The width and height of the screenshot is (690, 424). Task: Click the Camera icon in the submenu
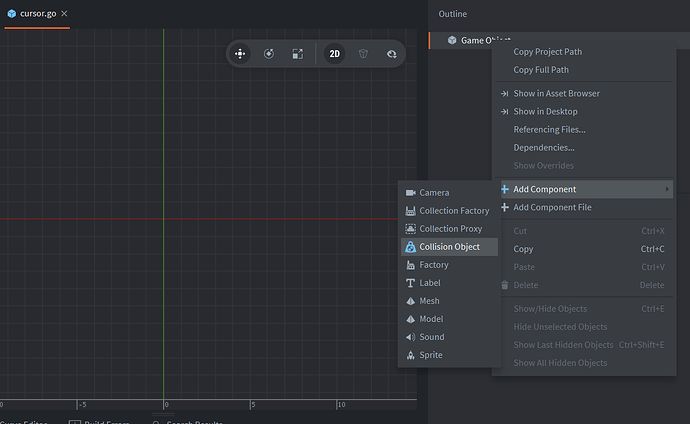[x=411, y=193]
